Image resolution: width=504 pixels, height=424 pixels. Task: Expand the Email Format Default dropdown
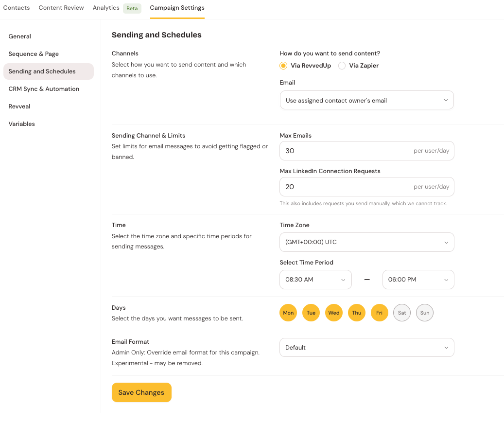(x=366, y=348)
